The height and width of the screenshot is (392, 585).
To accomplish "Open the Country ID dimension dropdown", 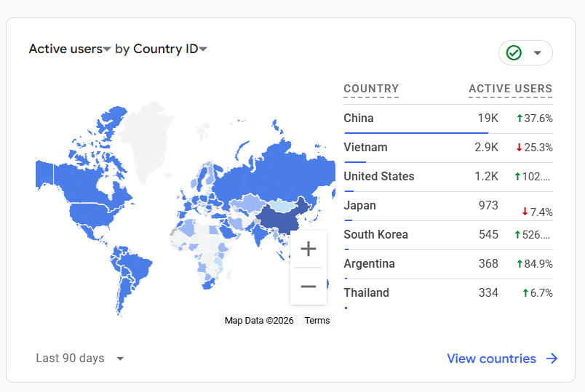I will [x=170, y=49].
